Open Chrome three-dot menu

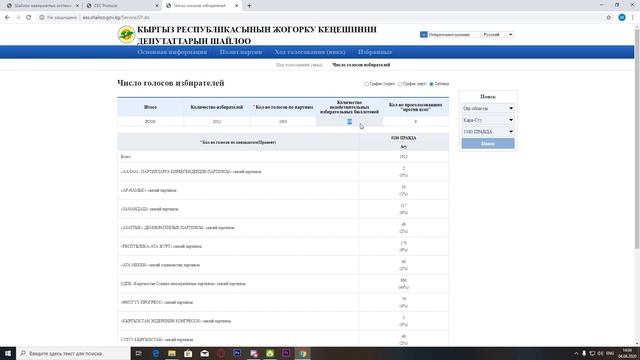633,18
